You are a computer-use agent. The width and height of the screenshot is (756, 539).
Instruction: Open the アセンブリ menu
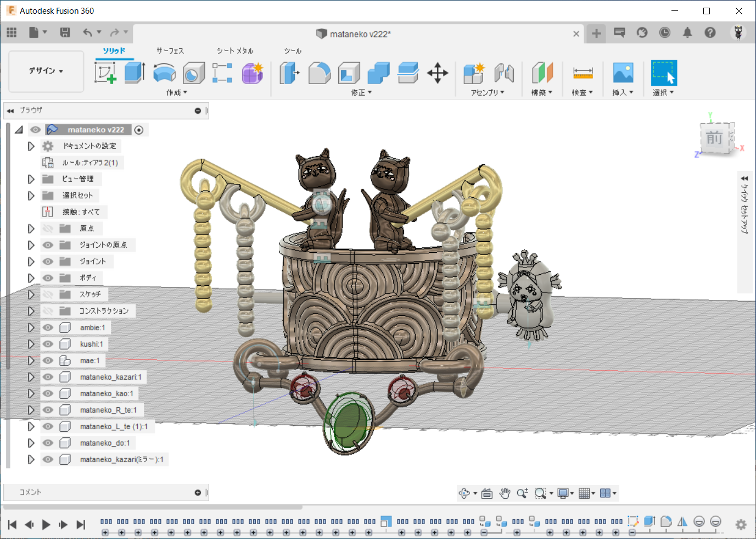tap(487, 92)
